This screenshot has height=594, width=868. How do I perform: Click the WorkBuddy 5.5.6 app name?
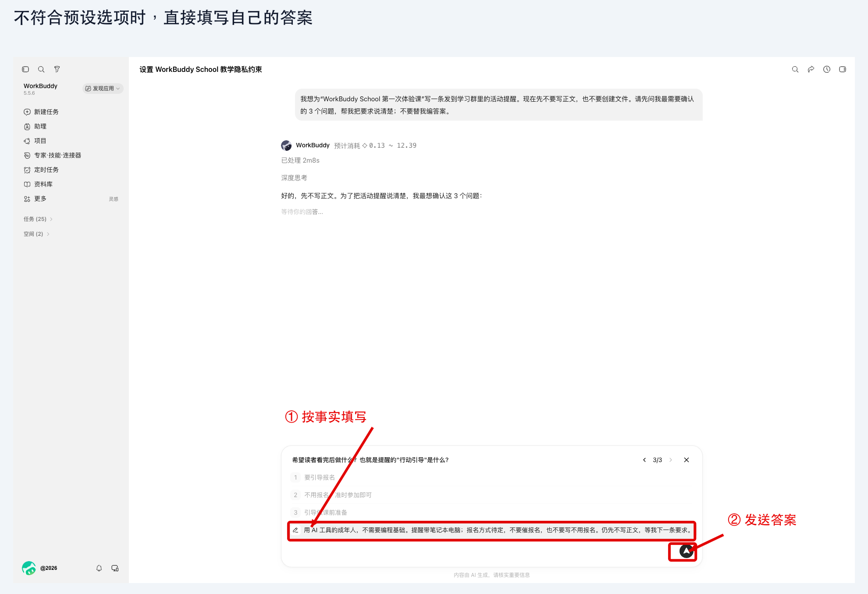(x=40, y=89)
